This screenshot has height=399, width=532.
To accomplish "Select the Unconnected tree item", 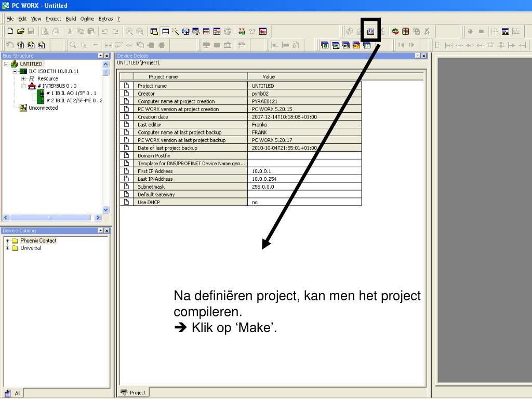I will [x=43, y=108].
